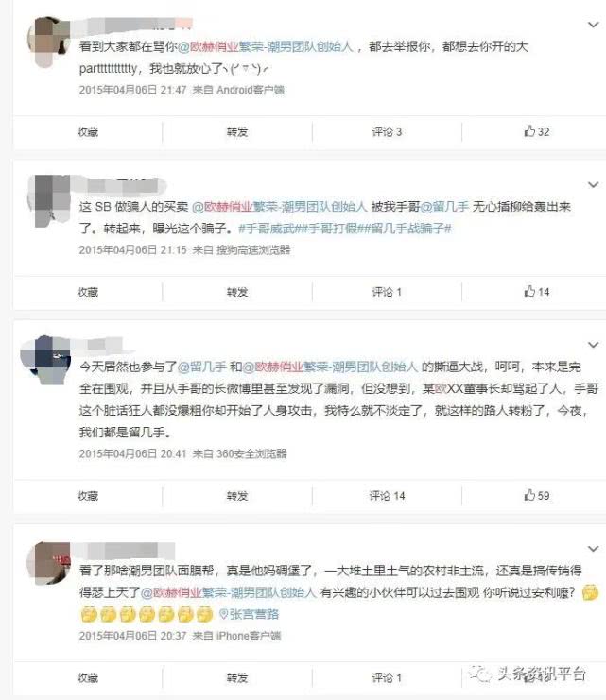The height and width of the screenshot is (700, 606).
Task: Expand options chevron on 21:47 post
Action: tap(593, 25)
